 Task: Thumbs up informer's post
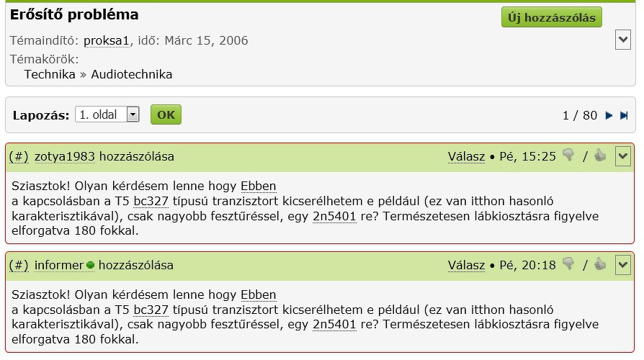[600, 264]
